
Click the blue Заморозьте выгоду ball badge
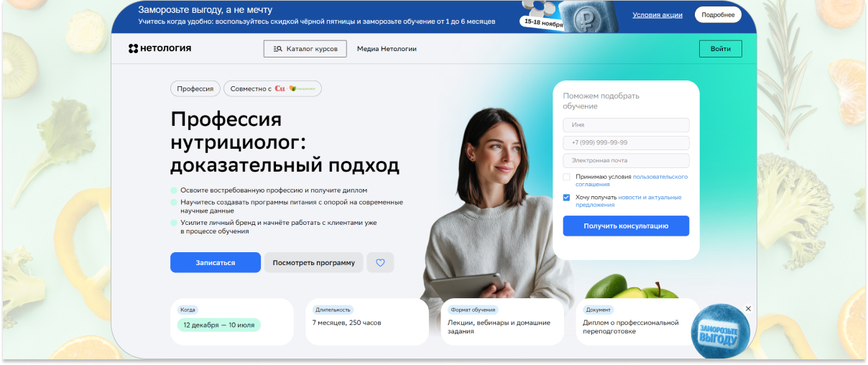point(719,331)
